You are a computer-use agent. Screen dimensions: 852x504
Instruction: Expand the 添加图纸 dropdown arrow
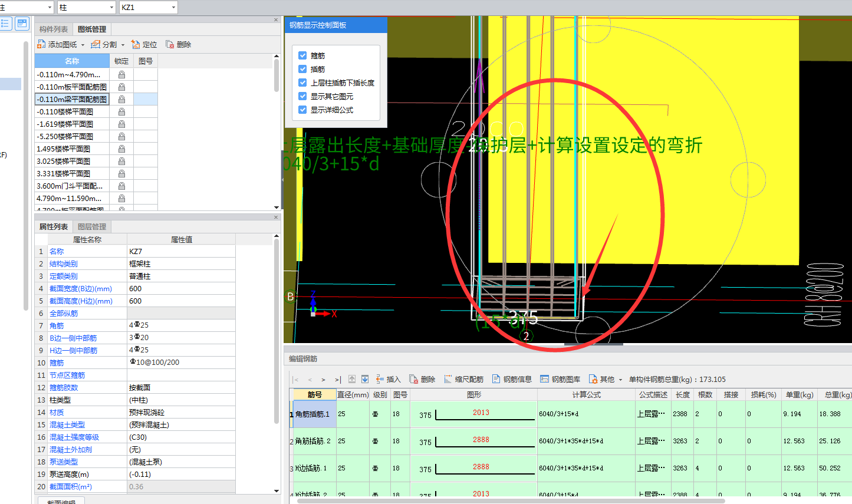tap(83, 45)
